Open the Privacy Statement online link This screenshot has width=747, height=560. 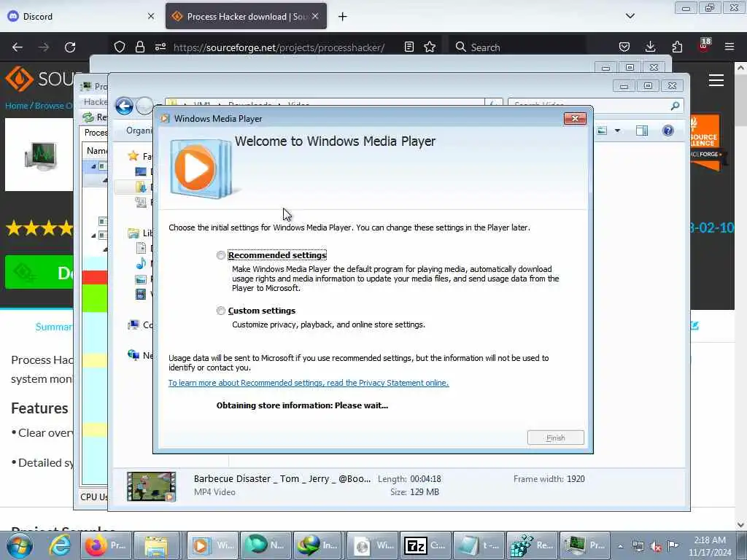[309, 383]
